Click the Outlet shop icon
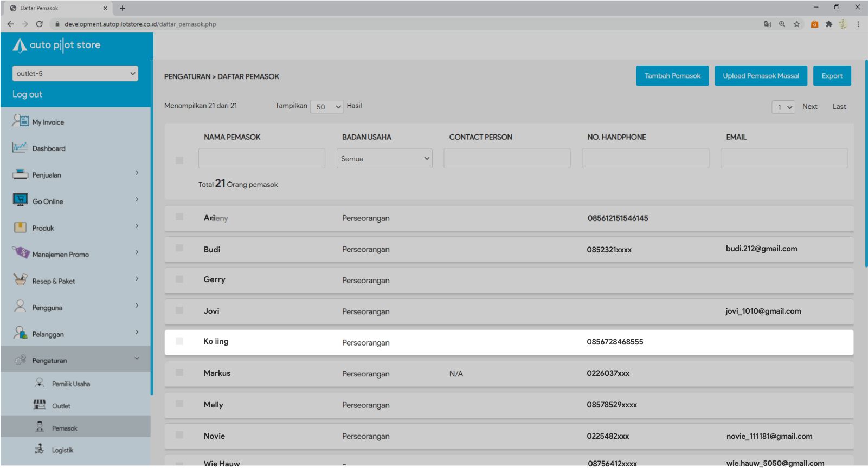Viewport: 868px width, 468px height. [x=40, y=405]
